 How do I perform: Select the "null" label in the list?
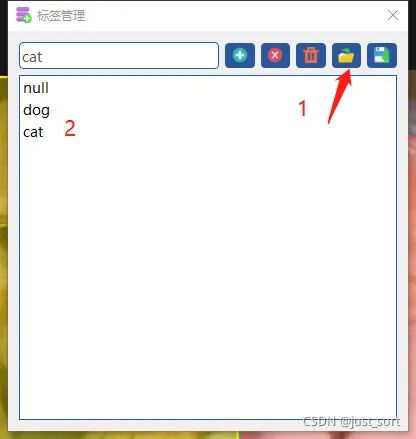[36, 88]
